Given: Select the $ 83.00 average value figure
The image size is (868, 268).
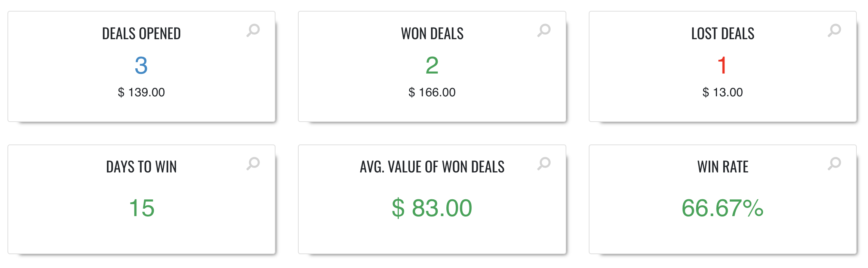Looking at the screenshot, I should click(x=432, y=208).
